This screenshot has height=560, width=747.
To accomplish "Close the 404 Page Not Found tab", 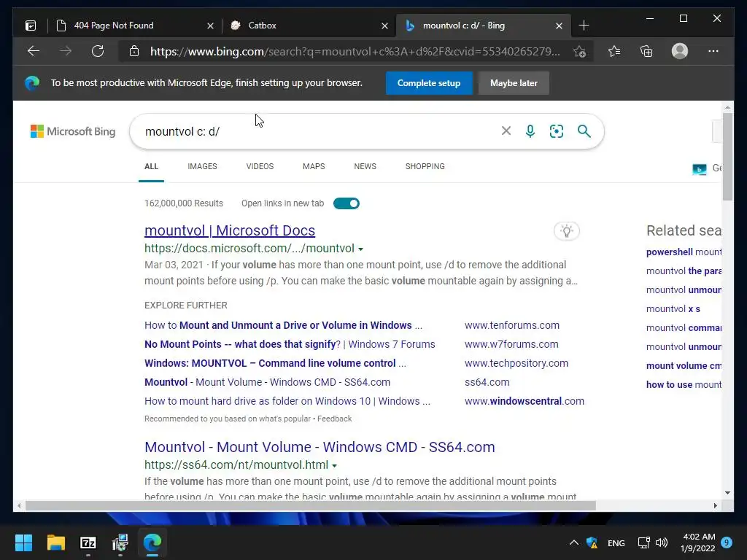I will 211,26.
